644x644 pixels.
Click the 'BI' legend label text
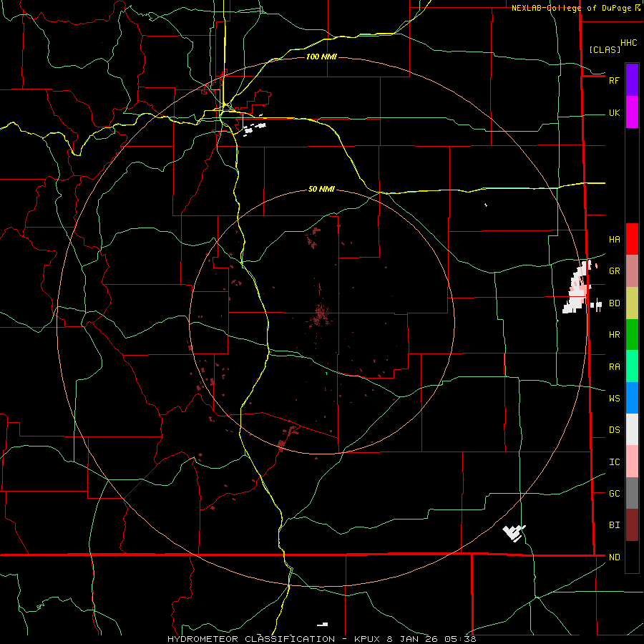(x=614, y=525)
